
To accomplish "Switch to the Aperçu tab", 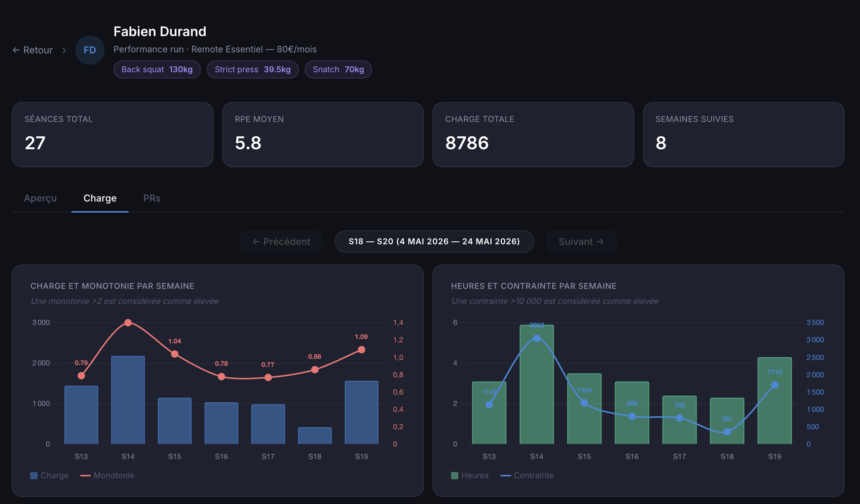I will (x=41, y=198).
